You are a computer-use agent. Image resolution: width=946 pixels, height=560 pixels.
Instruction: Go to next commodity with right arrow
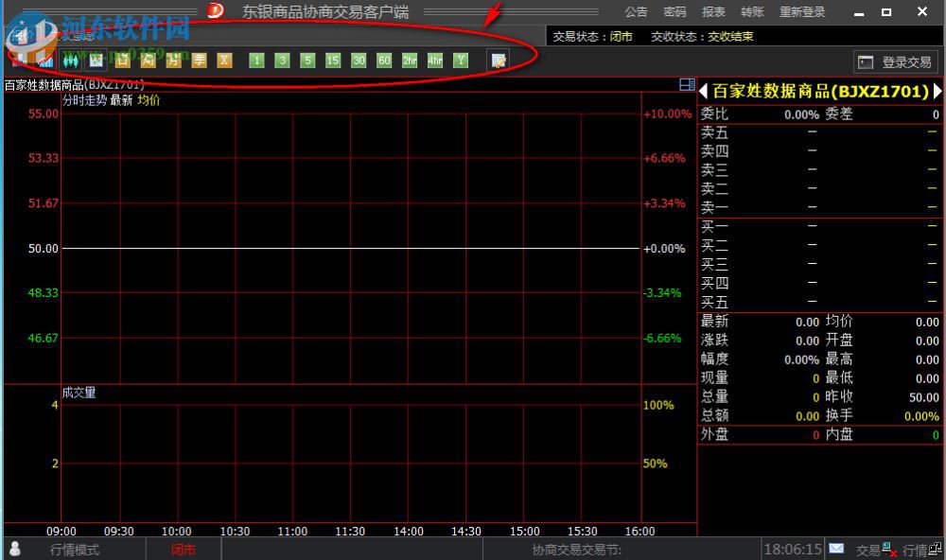pos(937,92)
